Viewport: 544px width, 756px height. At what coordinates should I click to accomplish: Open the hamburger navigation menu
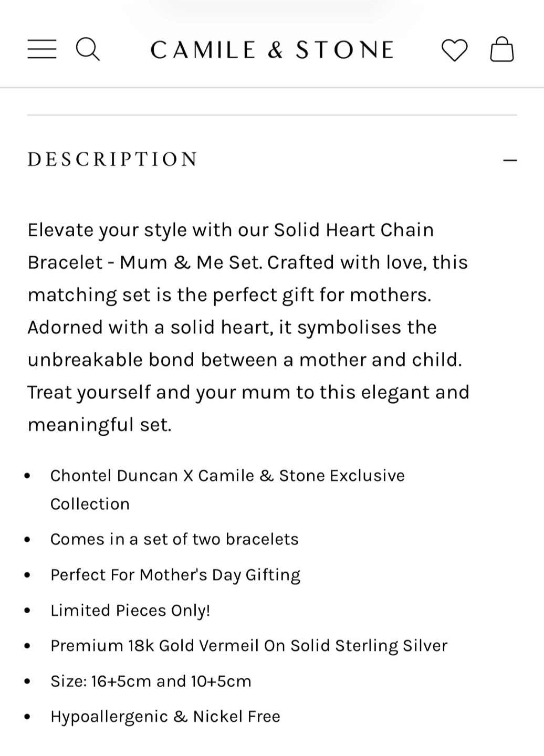[x=41, y=49]
